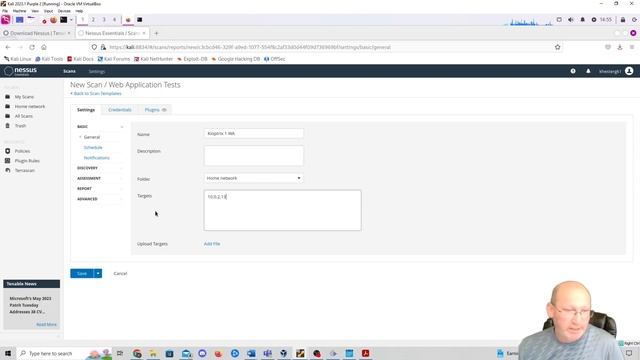Open the Schedule settings page
This screenshot has width=640, height=360.
point(93,147)
